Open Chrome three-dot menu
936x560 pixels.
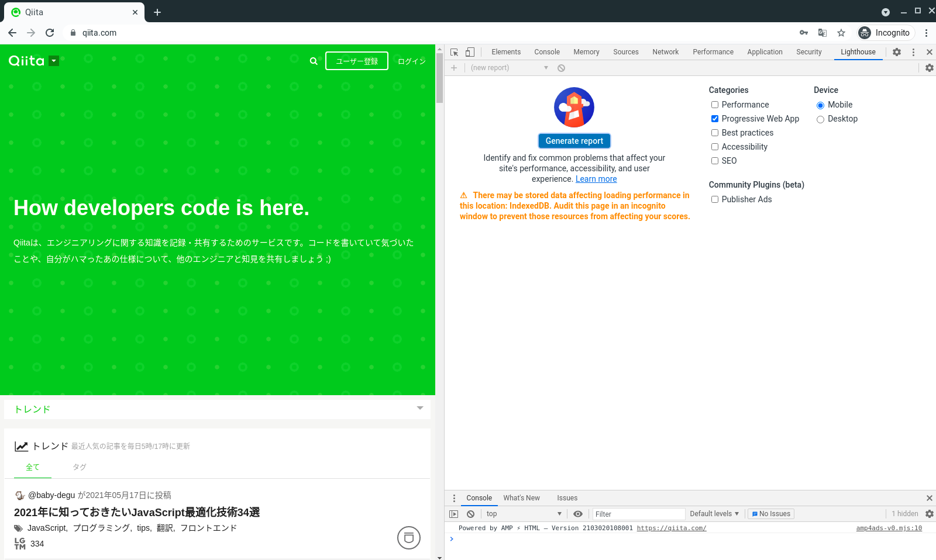926,33
